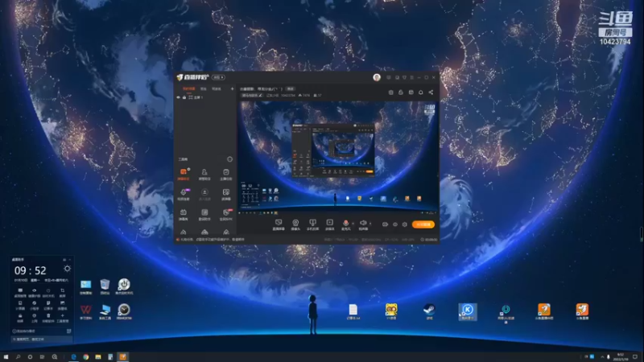Open Task View from the taskbar

pos(42,356)
